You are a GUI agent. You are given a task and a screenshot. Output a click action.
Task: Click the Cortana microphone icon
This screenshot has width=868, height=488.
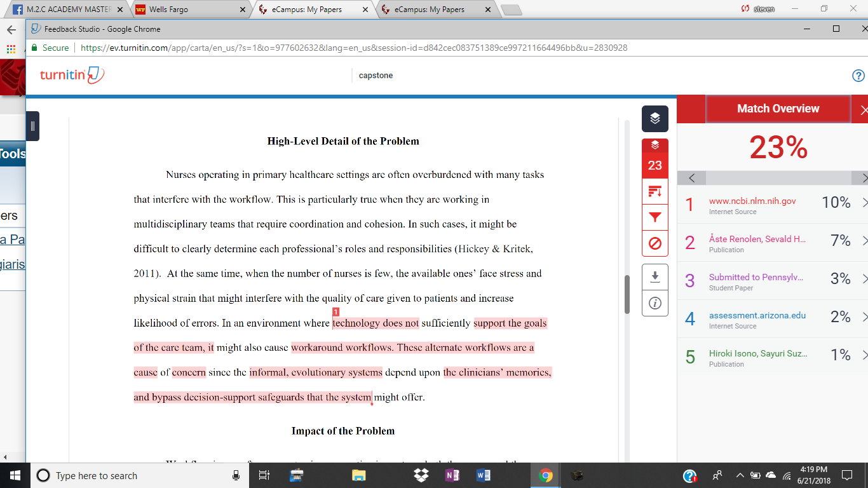click(x=236, y=475)
